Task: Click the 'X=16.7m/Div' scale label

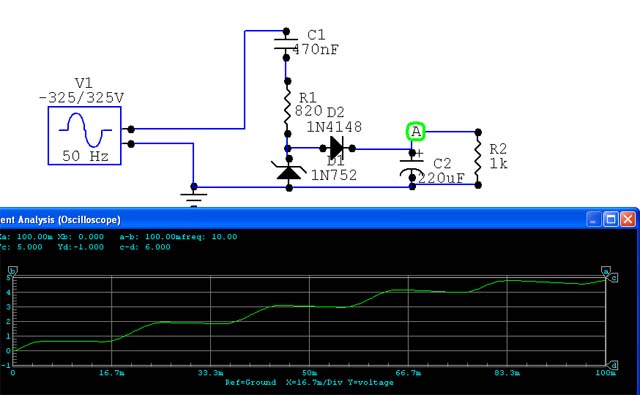Action: (314, 382)
